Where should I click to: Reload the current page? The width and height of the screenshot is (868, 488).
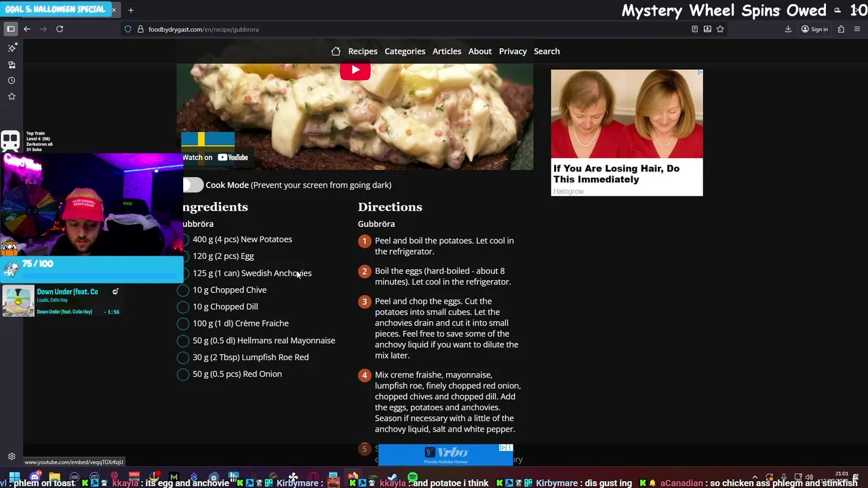(x=60, y=29)
